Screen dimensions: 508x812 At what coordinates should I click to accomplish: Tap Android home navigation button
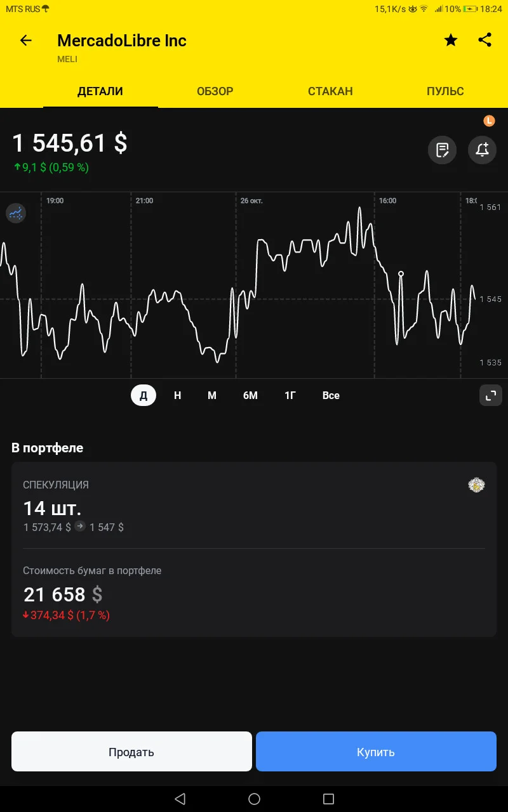pos(254,799)
